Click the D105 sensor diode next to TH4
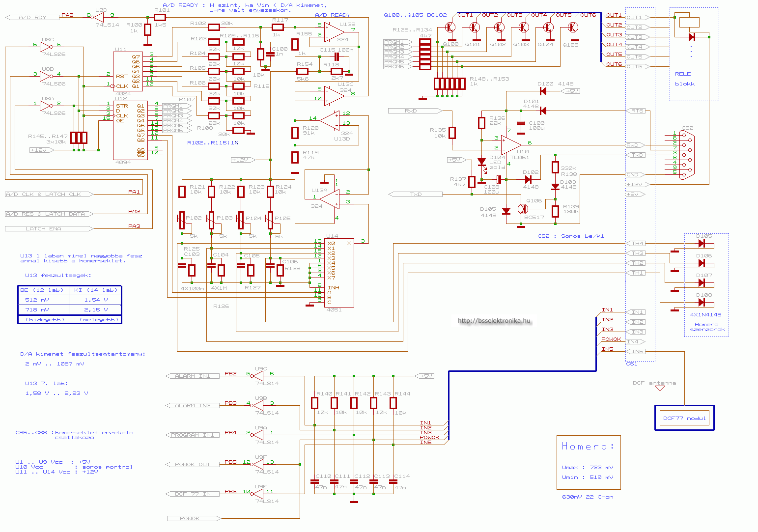 [x=702, y=244]
